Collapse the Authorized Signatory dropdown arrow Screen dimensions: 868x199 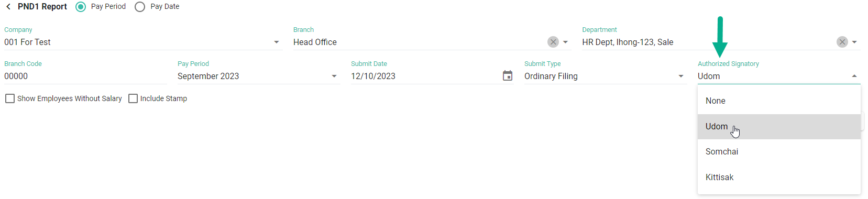point(854,76)
